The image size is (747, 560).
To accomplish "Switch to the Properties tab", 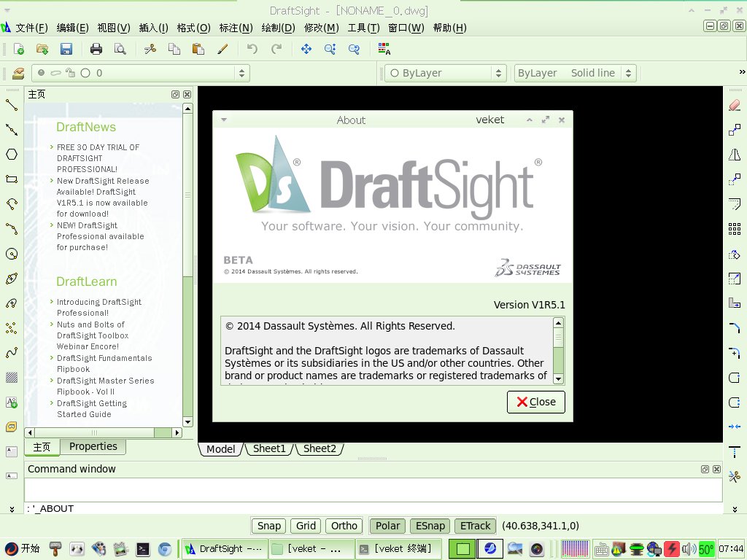I will (x=93, y=446).
